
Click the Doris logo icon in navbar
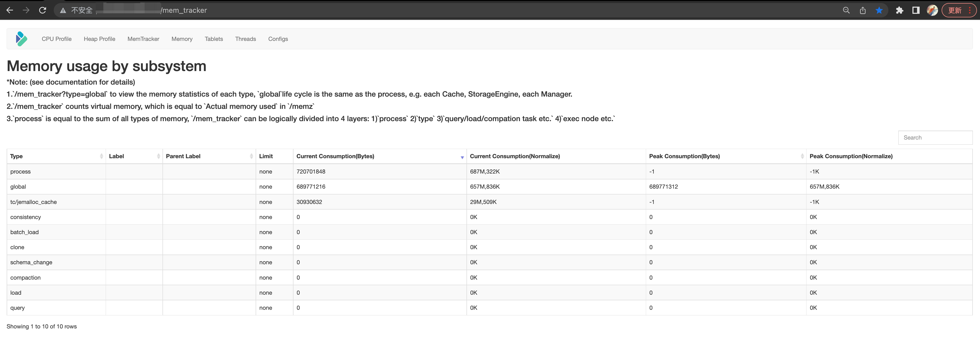pyautogui.click(x=22, y=39)
